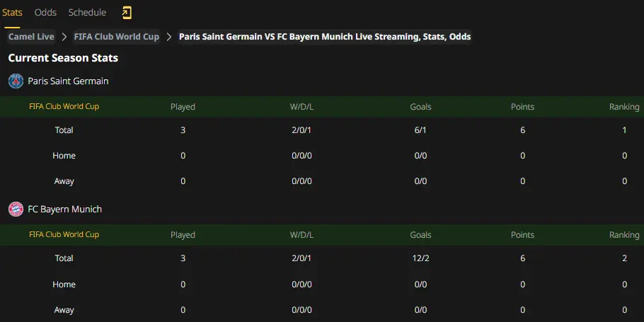Select the Total row in PSG stats
Viewport: 644px width, 322px height.
[322, 130]
